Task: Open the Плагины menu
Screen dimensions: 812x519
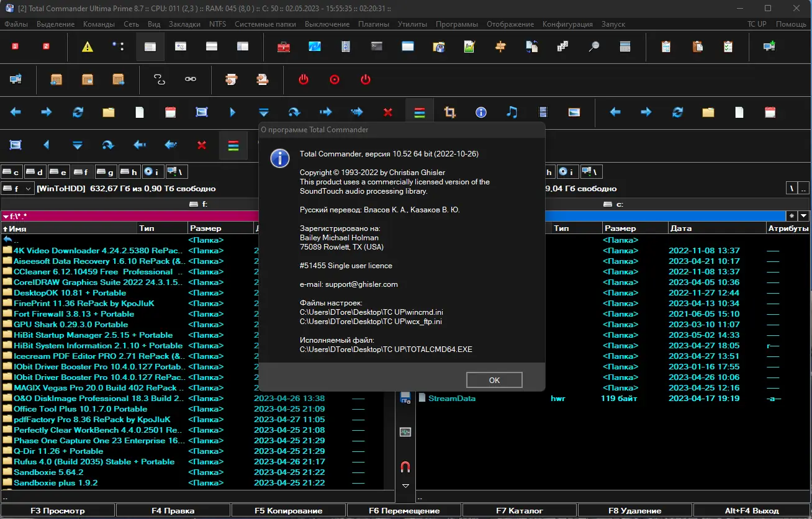Action: tap(373, 24)
